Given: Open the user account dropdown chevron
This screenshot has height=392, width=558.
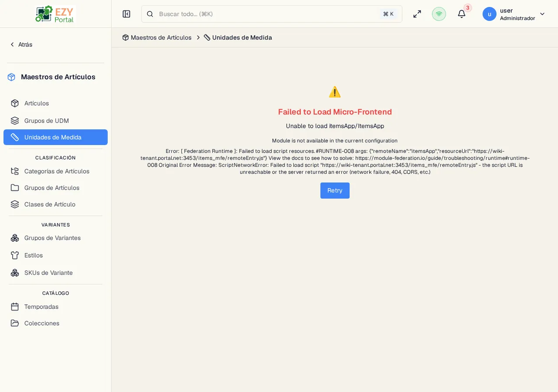Looking at the screenshot, I should pos(542,14).
